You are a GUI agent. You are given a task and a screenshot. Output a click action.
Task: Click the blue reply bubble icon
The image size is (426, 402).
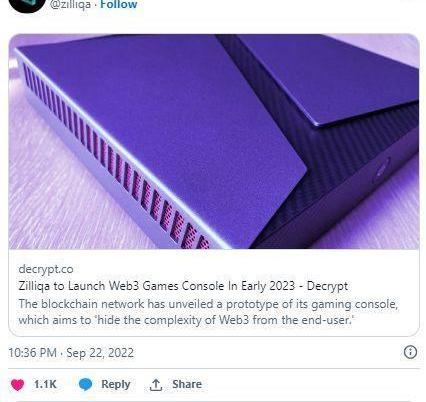[x=85, y=384]
